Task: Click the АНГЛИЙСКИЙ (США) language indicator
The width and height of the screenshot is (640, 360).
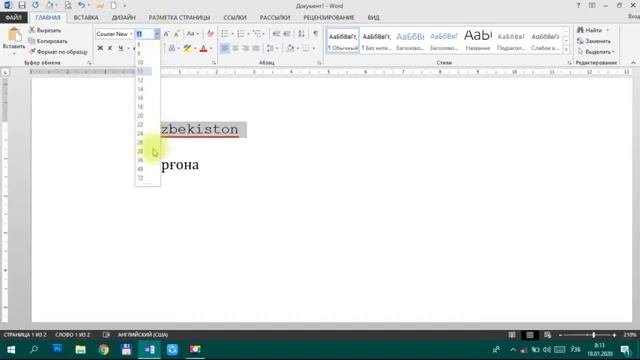Action: pos(143,335)
